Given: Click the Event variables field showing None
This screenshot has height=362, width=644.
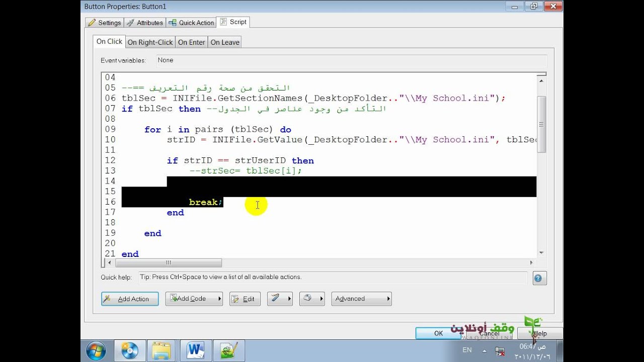Looking at the screenshot, I should [x=351, y=60].
